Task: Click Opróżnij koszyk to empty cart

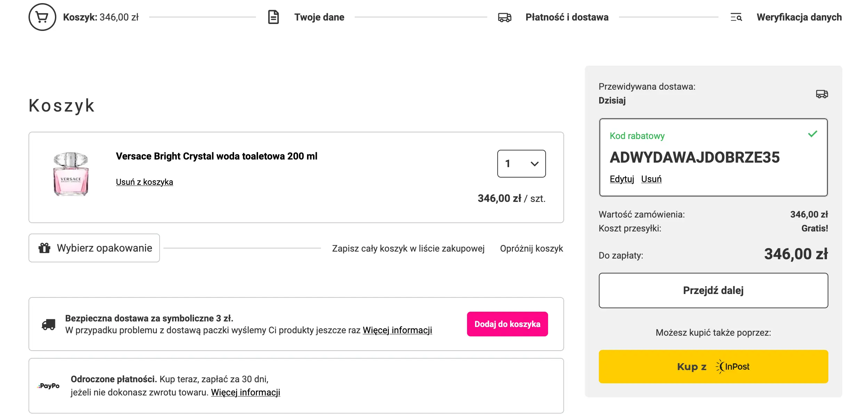Action: click(531, 248)
